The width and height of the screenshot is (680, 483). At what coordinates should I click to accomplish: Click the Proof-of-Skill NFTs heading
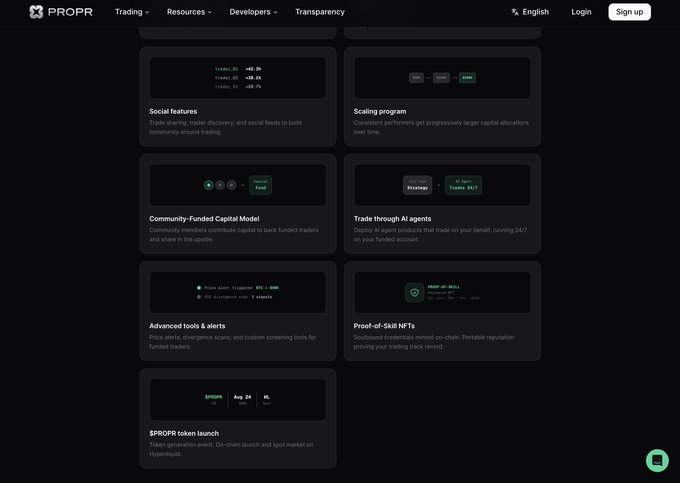[384, 326]
